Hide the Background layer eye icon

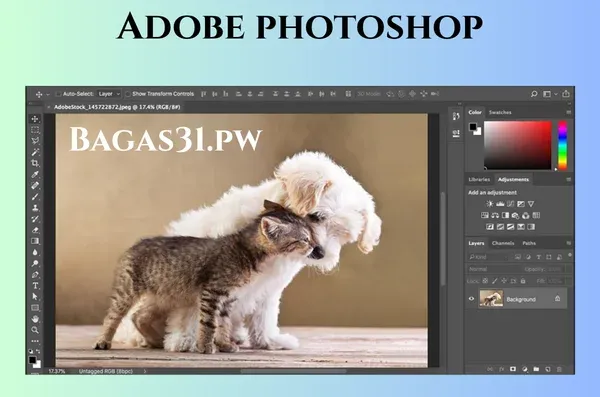(471, 299)
